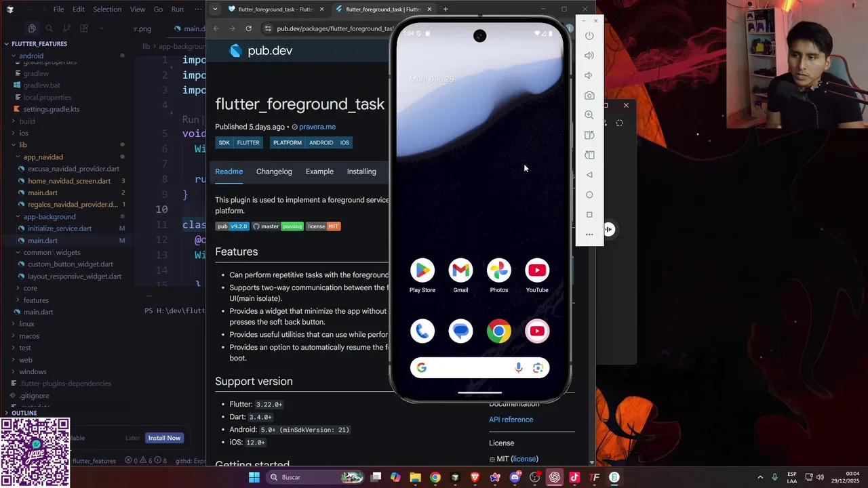Open Play Store on the emulator
The height and width of the screenshot is (488, 868).
click(422, 270)
